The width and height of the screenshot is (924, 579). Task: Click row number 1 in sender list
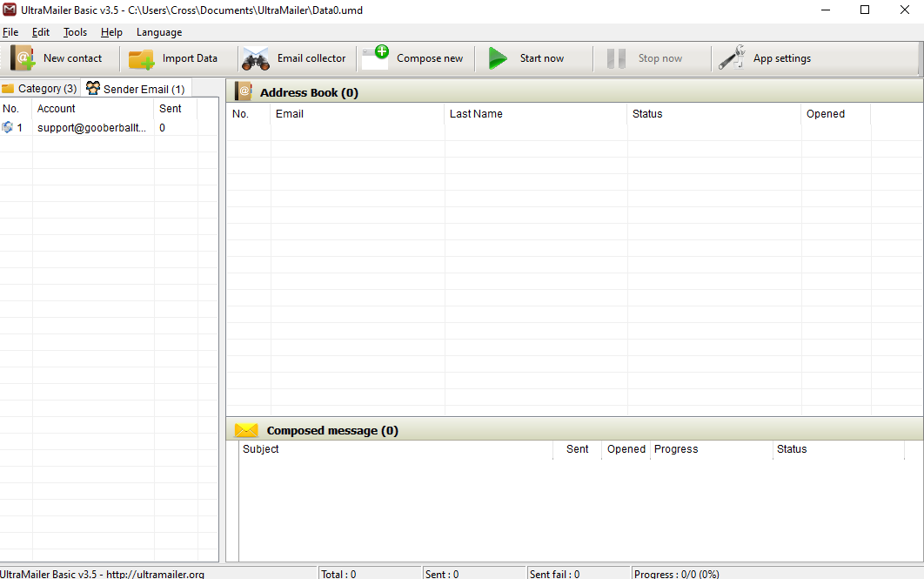point(19,128)
